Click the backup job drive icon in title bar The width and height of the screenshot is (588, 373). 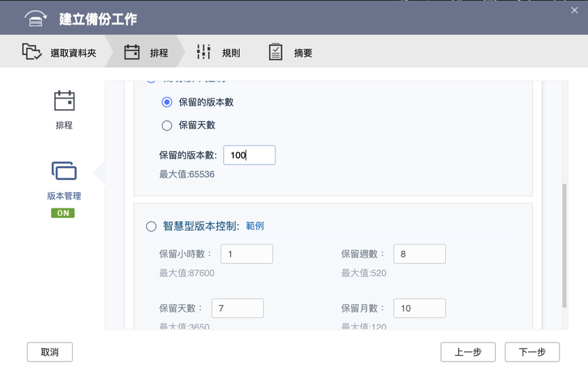[36, 18]
